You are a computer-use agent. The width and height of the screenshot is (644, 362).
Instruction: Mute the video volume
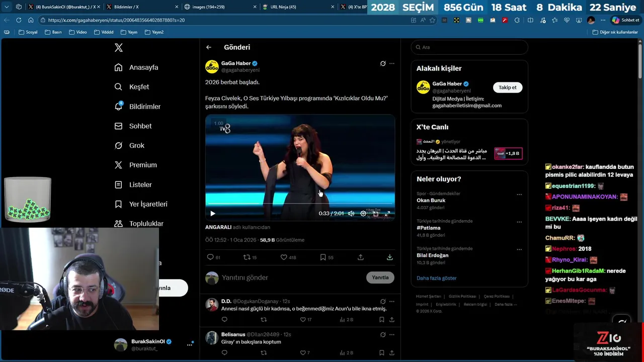(351, 213)
